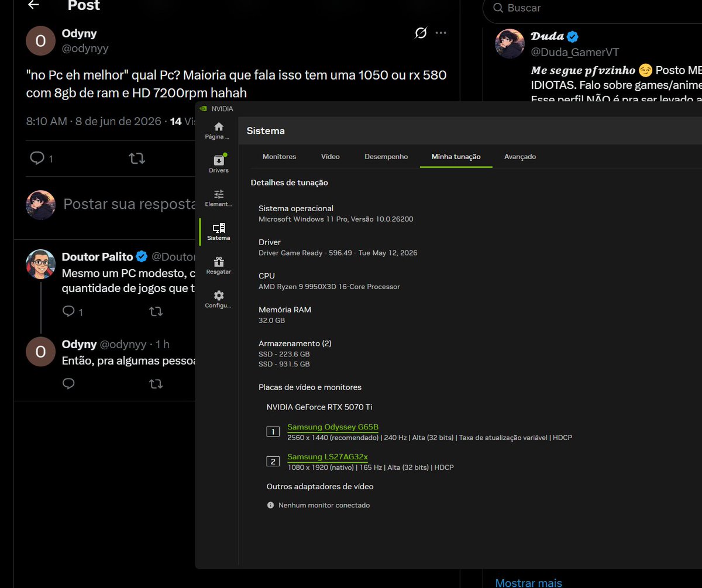Click the NVIDIA logo in title bar
The width and height of the screenshot is (702, 588).
click(202, 108)
